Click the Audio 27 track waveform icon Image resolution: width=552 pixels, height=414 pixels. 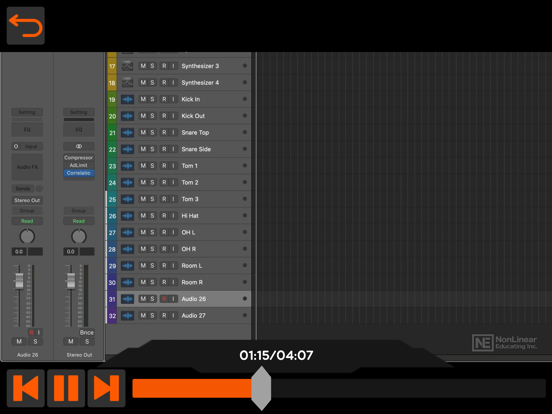pos(127,315)
